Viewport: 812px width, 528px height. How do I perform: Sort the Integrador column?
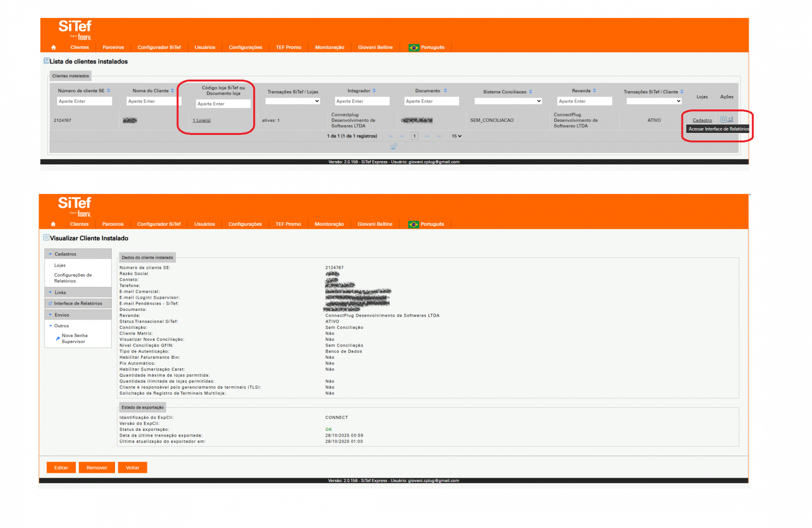click(374, 91)
